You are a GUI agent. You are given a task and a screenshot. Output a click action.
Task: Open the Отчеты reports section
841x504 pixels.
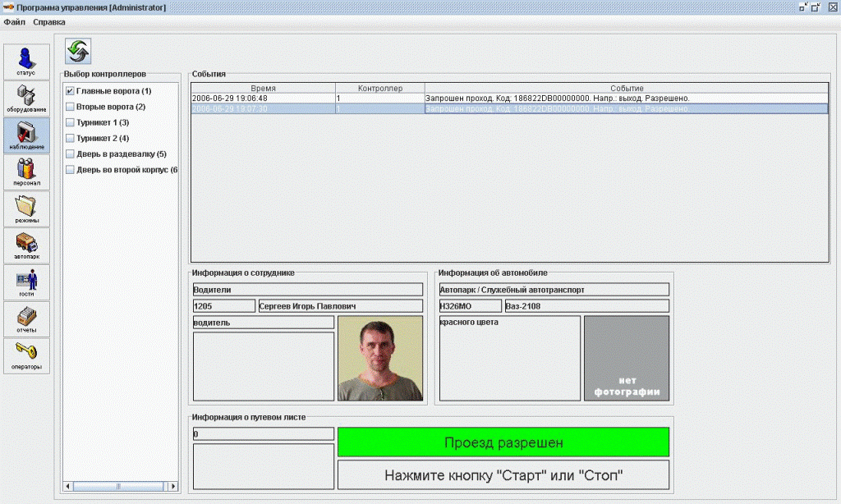(26, 319)
